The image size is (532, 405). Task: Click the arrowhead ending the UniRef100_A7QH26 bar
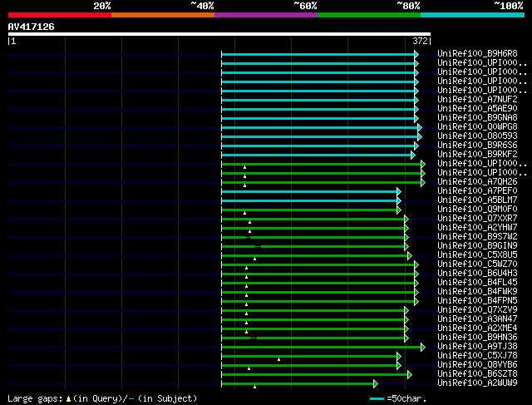(422, 182)
